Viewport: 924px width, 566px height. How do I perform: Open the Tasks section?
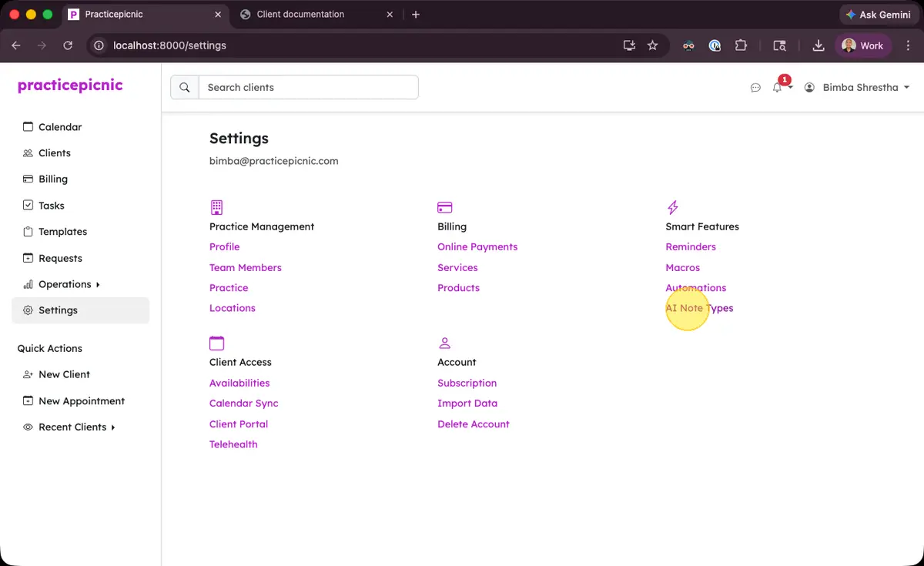click(x=51, y=205)
